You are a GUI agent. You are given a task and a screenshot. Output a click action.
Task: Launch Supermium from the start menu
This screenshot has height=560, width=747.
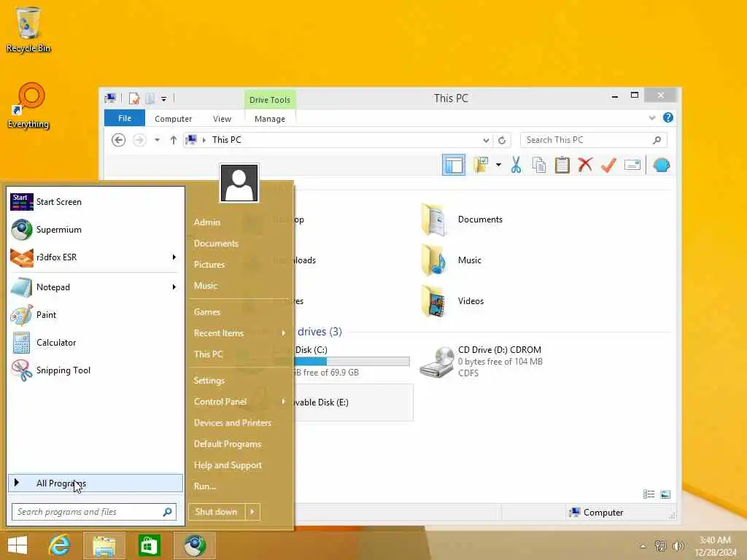coord(96,230)
